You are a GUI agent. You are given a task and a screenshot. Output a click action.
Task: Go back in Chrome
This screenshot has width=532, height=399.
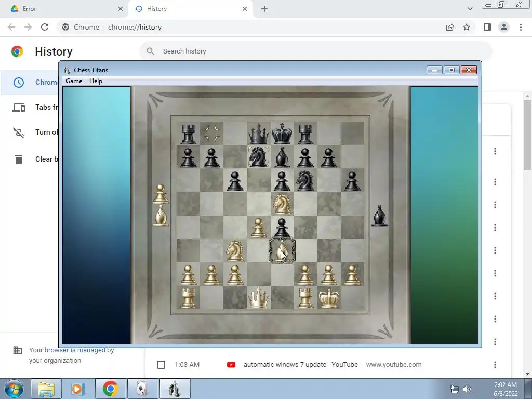click(11, 27)
